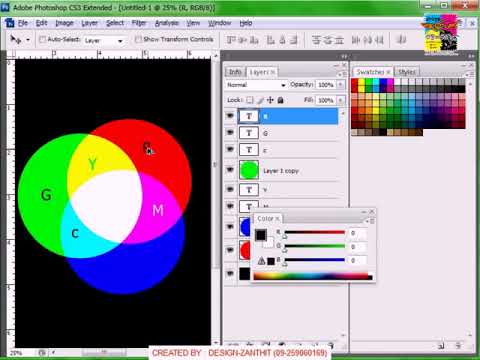Hide the selected R text layer
The height and width of the screenshot is (360, 480).
coord(230,116)
